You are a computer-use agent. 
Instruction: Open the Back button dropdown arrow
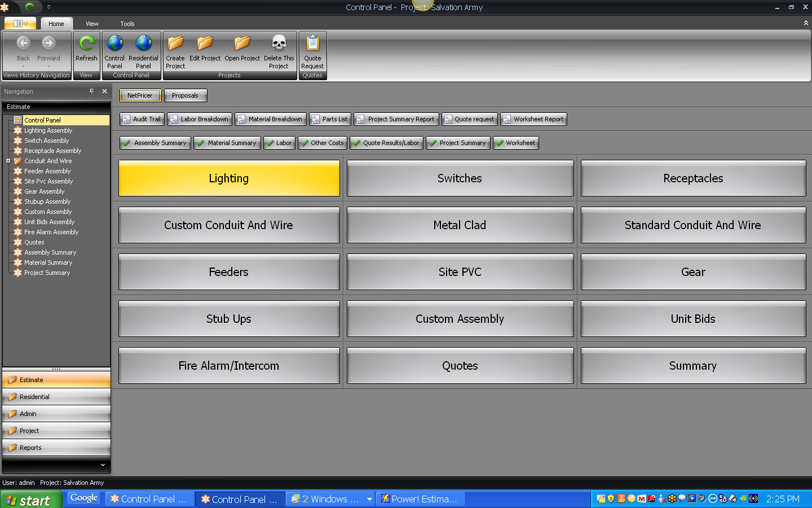(x=23, y=66)
